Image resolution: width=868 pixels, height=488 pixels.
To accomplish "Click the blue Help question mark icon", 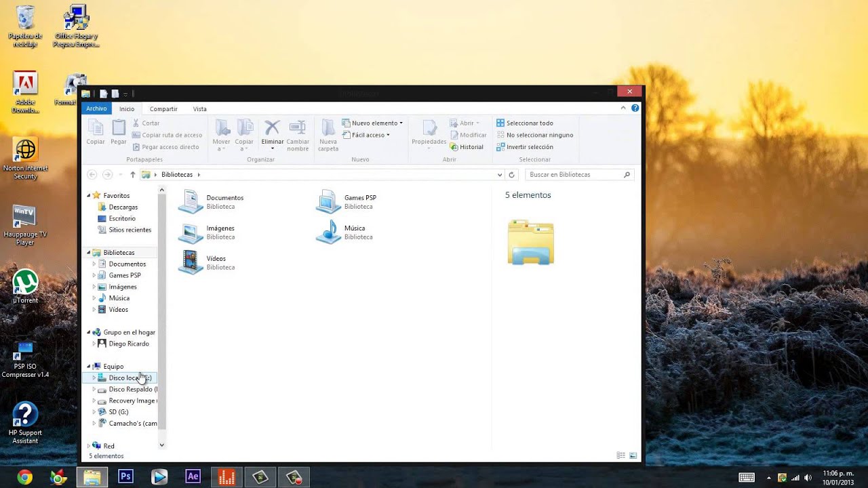I will click(x=635, y=108).
